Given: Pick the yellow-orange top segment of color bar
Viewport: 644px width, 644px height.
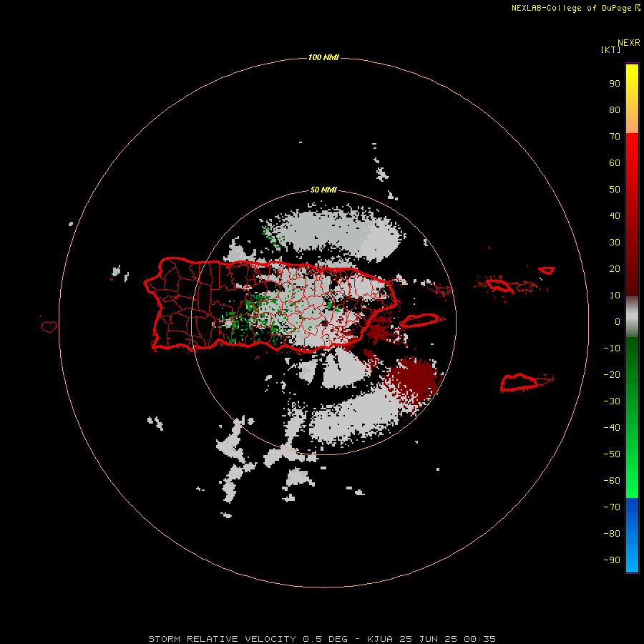Looking at the screenshot, I should click(632, 99).
